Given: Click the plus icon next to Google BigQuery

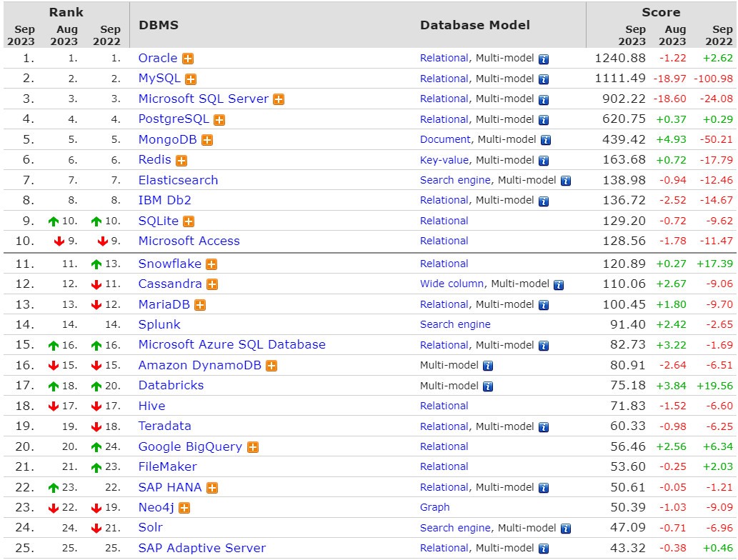Looking at the screenshot, I should click(253, 447).
